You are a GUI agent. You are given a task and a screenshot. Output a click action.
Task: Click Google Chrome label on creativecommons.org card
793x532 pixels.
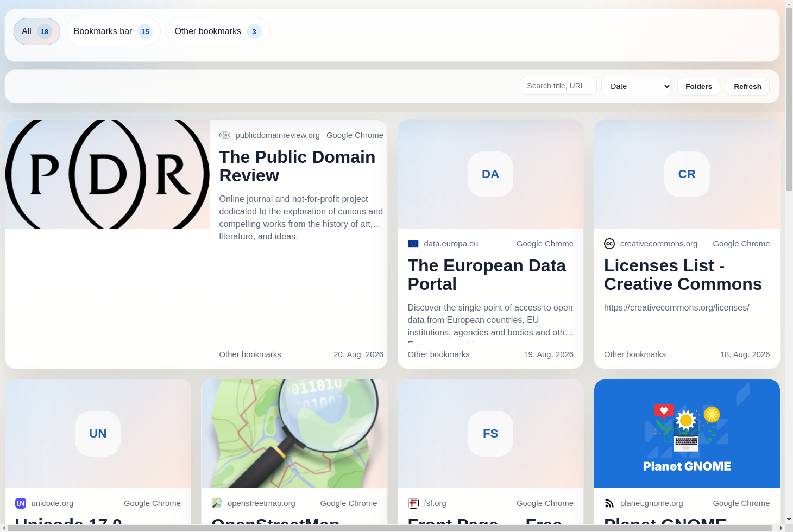[741, 244]
